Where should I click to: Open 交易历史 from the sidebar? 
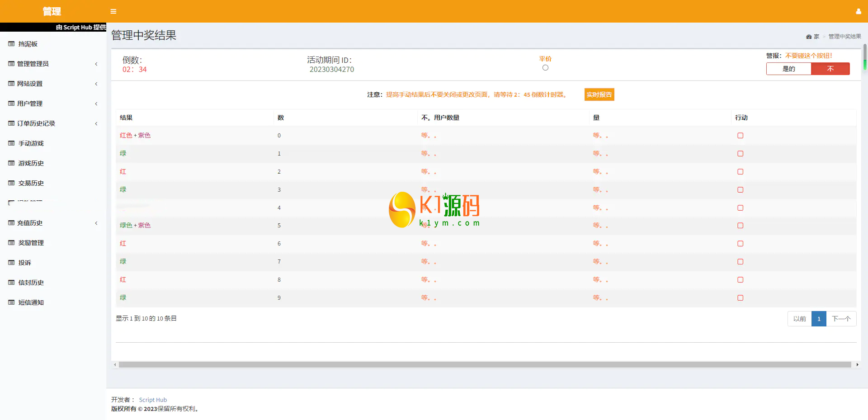pyautogui.click(x=31, y=183)
